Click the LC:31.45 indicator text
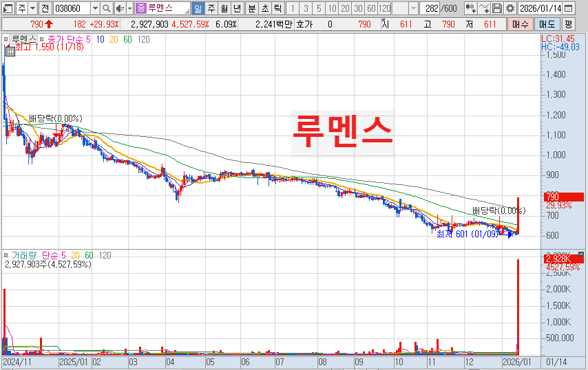Image resolution: width=588 pixels, height=370 pixels. 558,39
